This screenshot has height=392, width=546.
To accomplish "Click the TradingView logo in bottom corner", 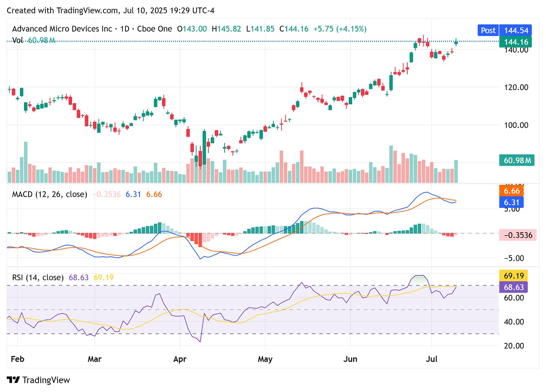I will point(14,380).
